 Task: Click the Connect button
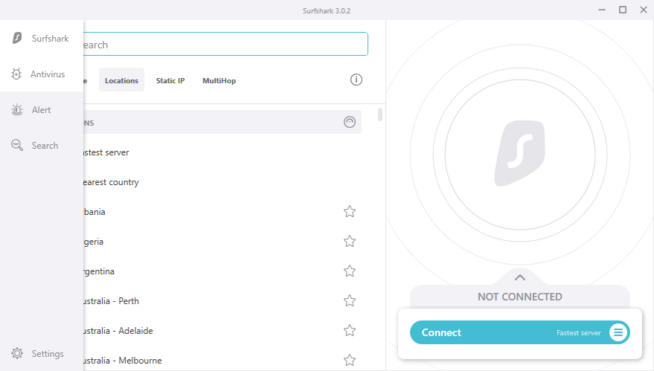pyautogui.click(x=520, y=333)
